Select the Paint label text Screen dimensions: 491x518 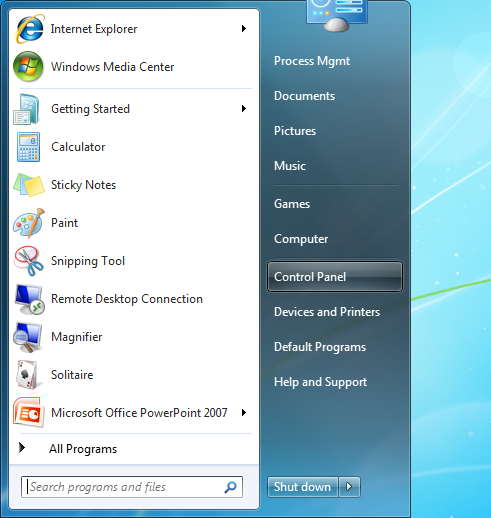click(x=64, y=223)
